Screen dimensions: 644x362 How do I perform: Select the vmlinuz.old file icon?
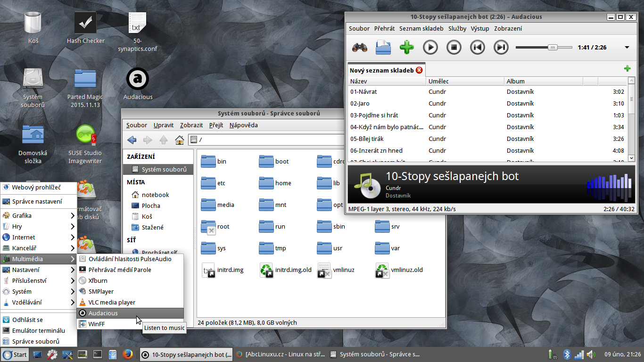tap(382, 270)
